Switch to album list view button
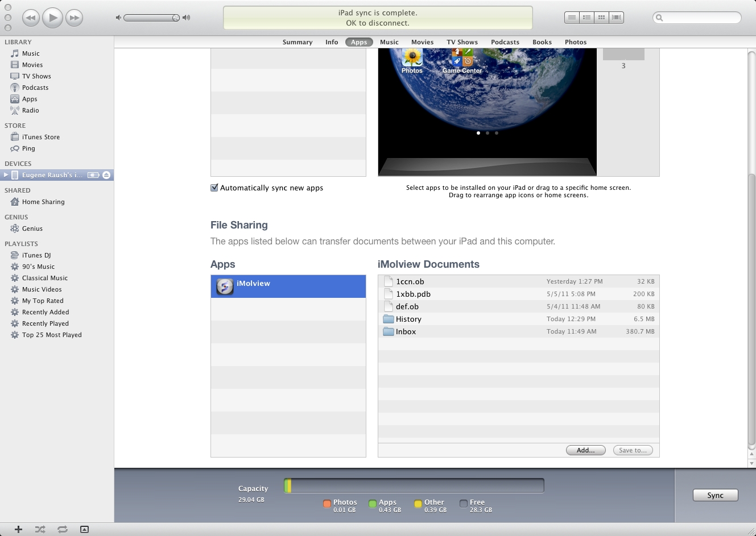 586,18
